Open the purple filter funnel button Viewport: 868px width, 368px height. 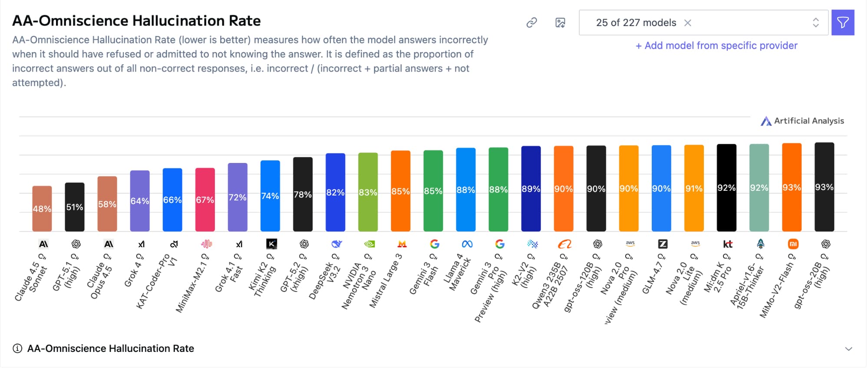pyautogui.click(x=842, y=23)
